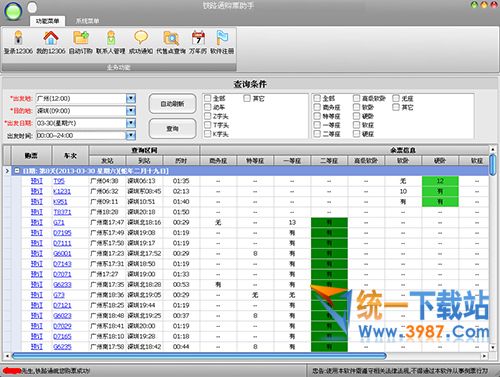Select the 00:53 duration cell
Viewport: 500px width, 377px height.
tap(181, 284)
